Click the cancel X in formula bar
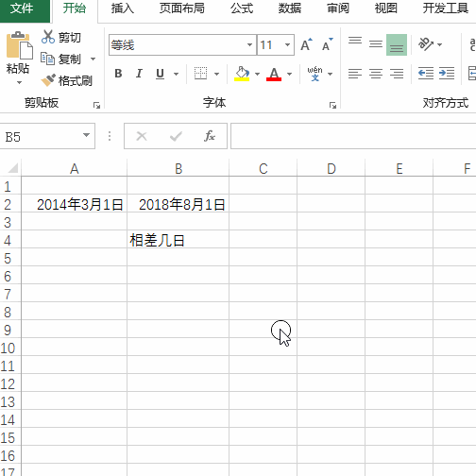This screenshot has height=476, width=476. (142, 136)
